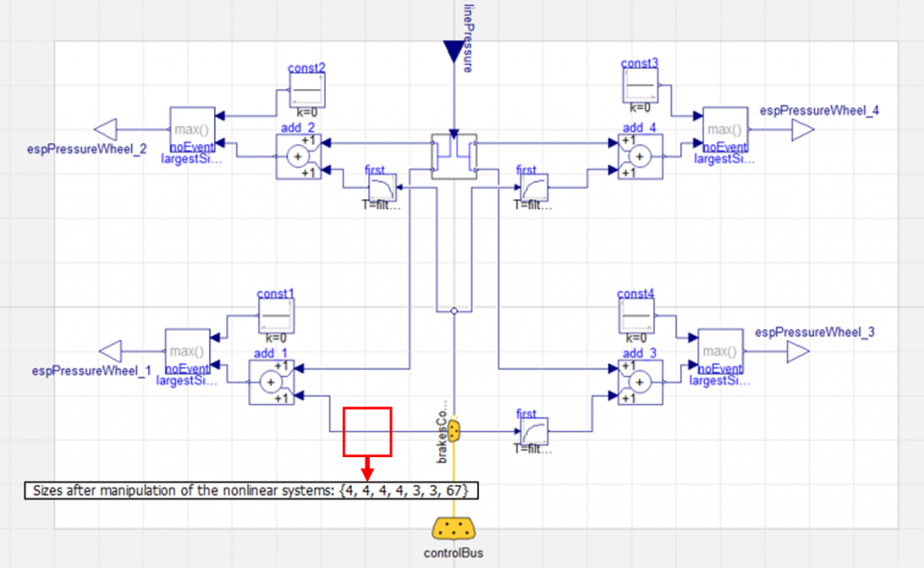This screenshot has width=924, height=568.
Task: Click the espPressureWheel_2 output connector
Action: click(x=106, y=130)
